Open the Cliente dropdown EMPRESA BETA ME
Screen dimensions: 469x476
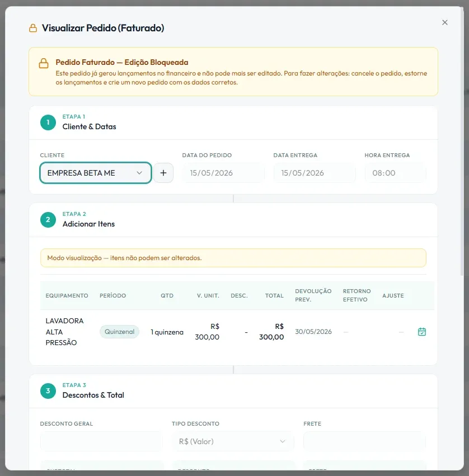click(96, 173)
